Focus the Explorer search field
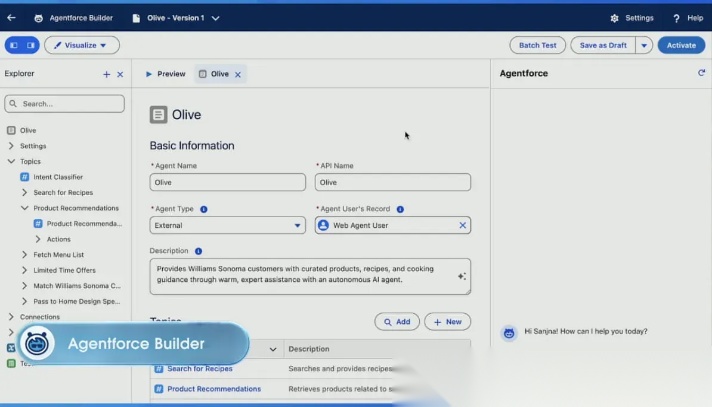 (x=64, y=104)
